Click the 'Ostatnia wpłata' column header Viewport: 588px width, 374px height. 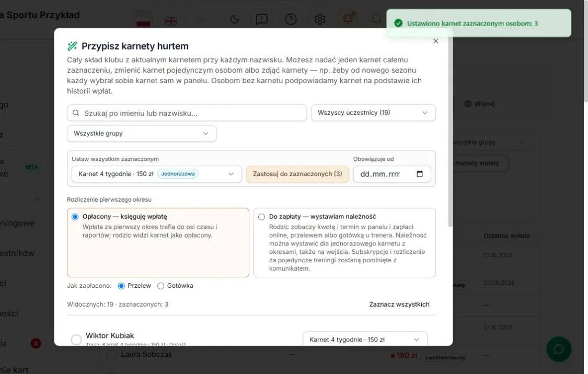[506, 236]
